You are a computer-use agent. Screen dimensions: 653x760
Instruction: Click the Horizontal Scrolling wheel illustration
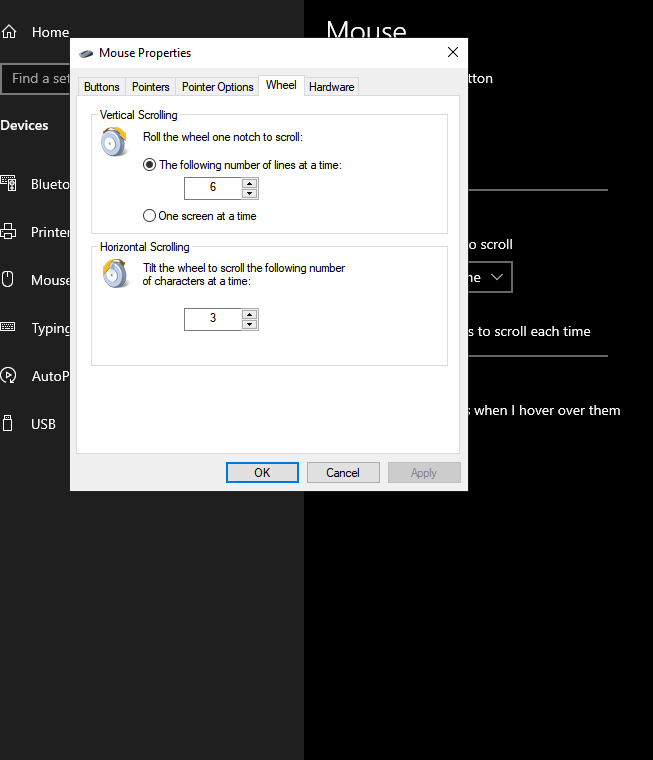tap(115, 273)
